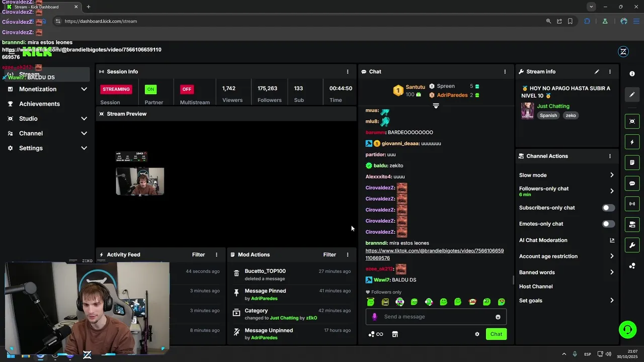The image size is (644, 362).
Task: Toggle Subscribers-only chat switch
Action: [608, 208]
